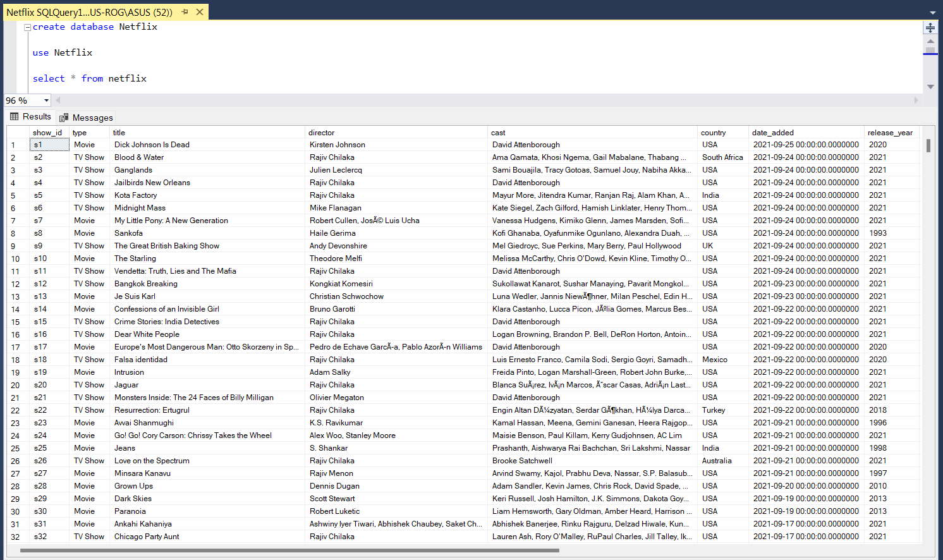Click the S. Shankar director cell

click(x=396, y=448)
